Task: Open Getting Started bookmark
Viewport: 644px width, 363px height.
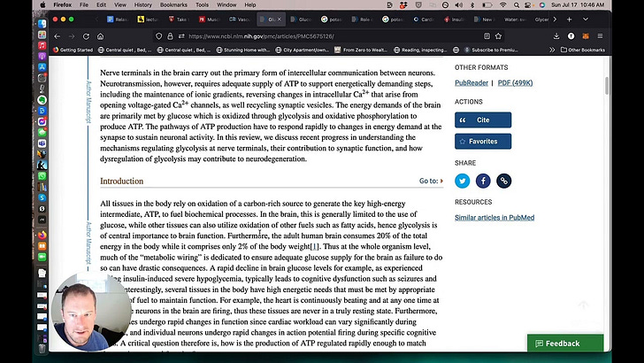Action: click(73, 50)
